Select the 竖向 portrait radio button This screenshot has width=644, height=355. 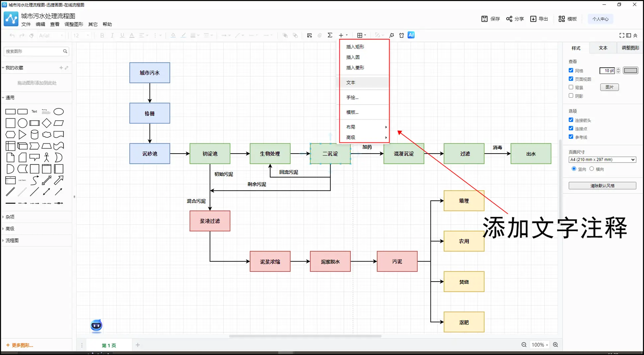coord(574,169)
